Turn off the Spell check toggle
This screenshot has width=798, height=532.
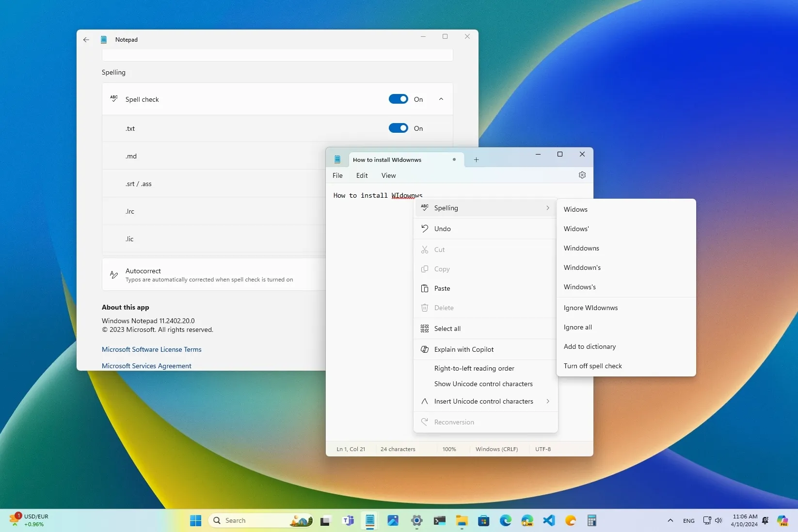(x=399, y=99)
